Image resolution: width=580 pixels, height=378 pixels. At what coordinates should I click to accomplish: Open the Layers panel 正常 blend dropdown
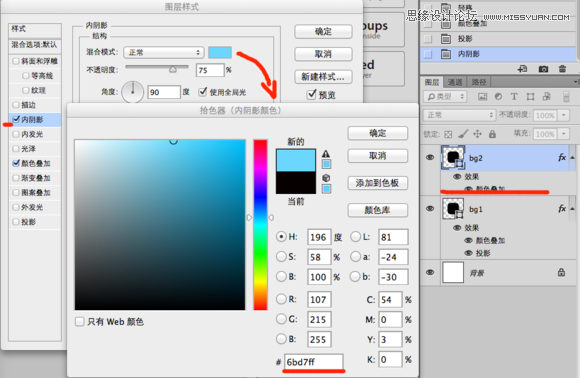(459, 115)
